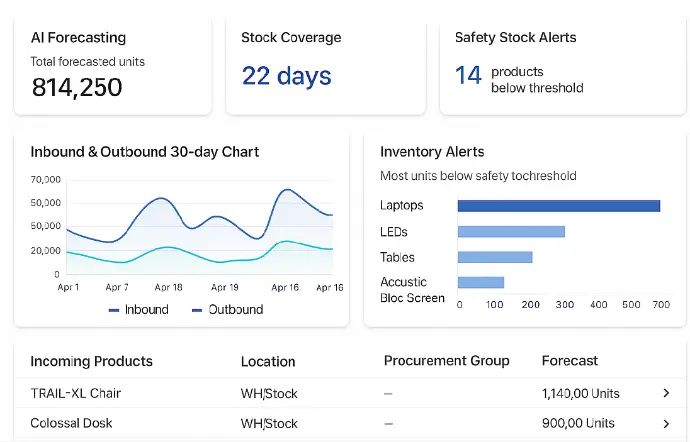Image resolution: width=690 pixels, height=442 pixels.
Task: Expand the TRAIL-XL Chair row chevron
Action: [666, 394]
